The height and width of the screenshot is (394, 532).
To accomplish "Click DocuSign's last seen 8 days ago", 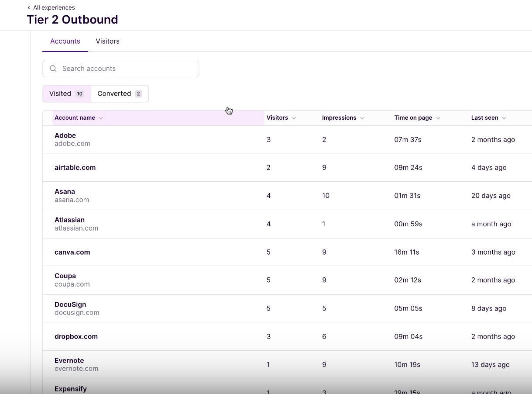I will (489, 308).
